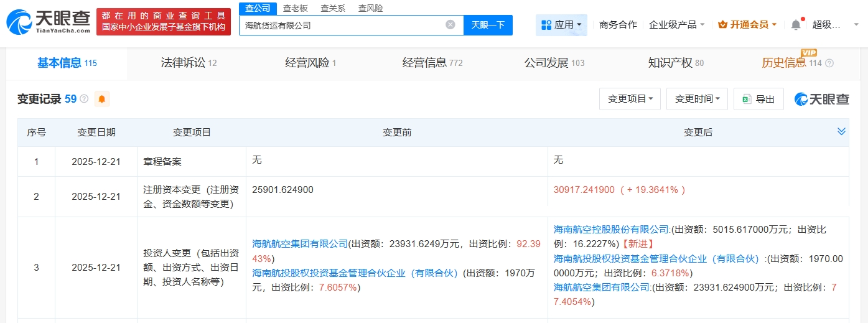Open the 企业级产品 dropdown menu
The image size is (868, 323).
coord(677,25)
